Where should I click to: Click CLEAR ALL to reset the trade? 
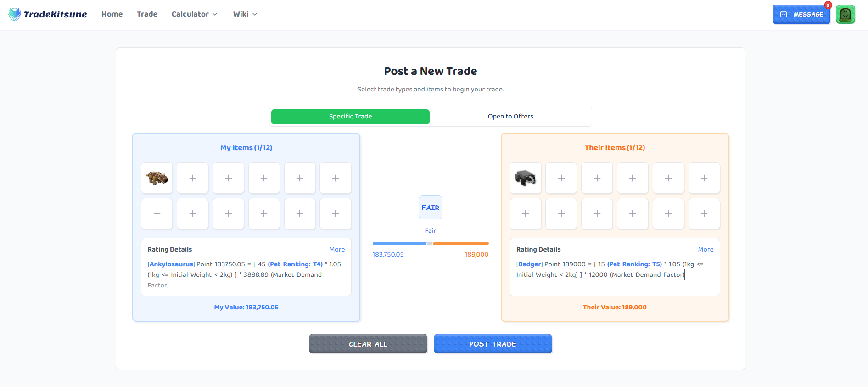[368, 343]
